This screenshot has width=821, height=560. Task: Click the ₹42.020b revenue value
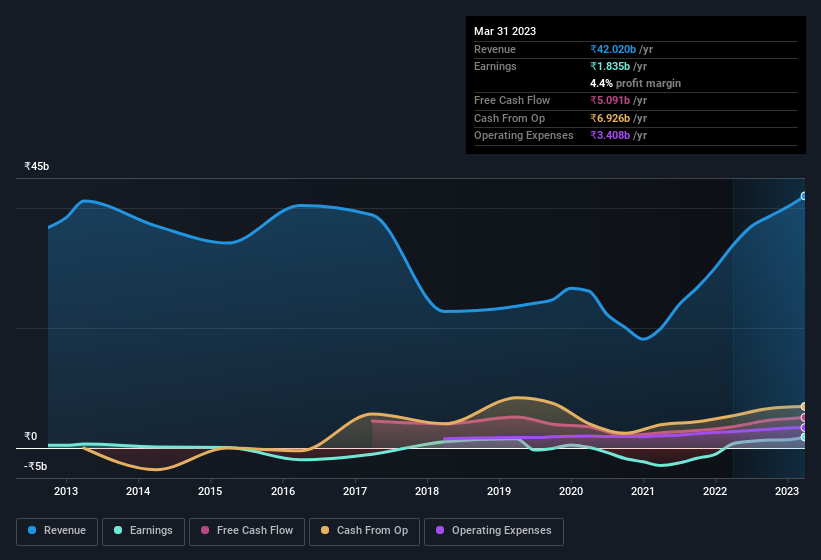click(613, 49)
